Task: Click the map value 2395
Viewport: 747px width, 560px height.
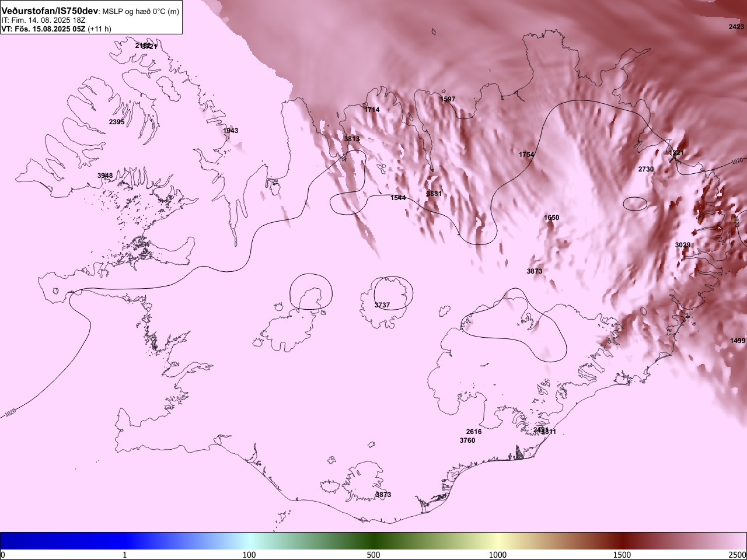Action: point(117,122)
